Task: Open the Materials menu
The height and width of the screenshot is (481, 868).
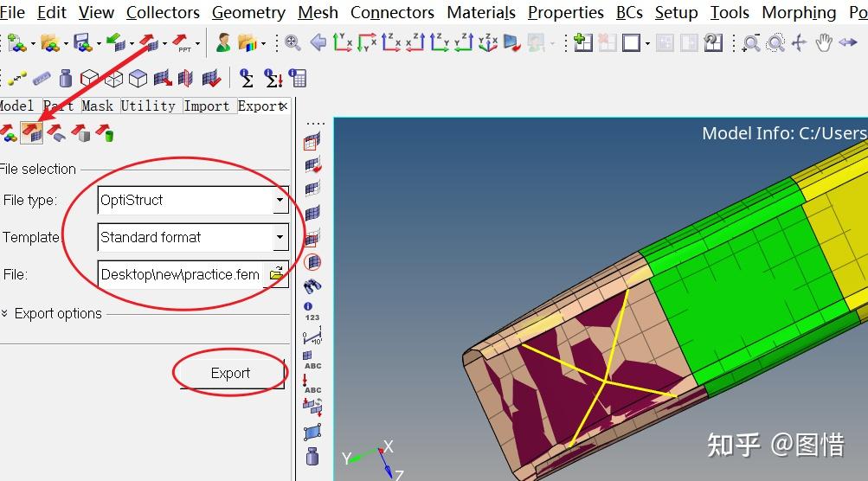Action: [481, 12]
